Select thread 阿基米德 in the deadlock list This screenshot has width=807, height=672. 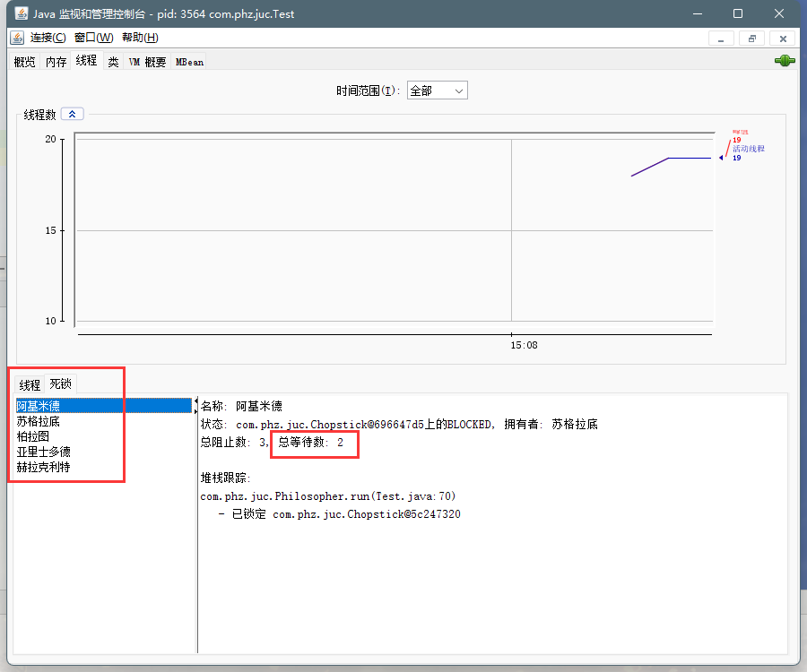point(103,406)
